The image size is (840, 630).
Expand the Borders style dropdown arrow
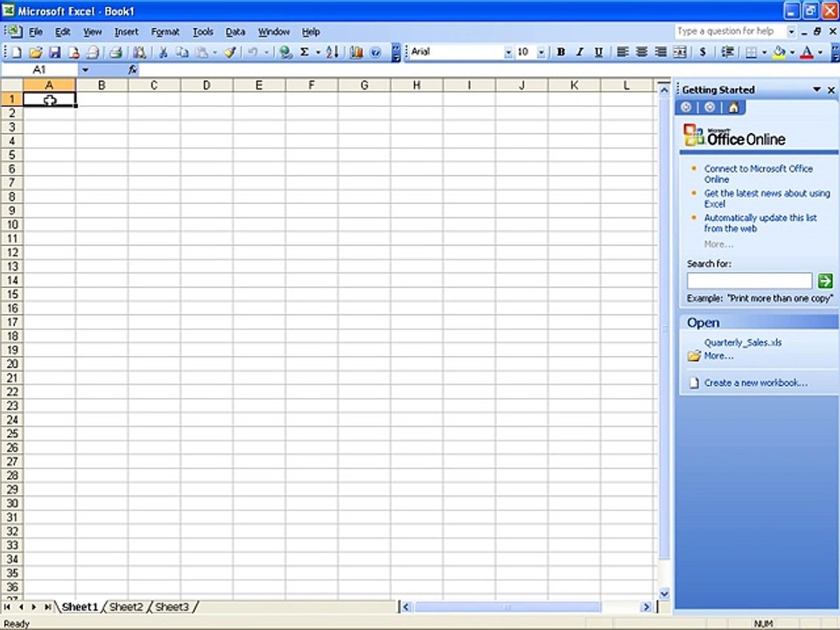(x=764, y=52)
